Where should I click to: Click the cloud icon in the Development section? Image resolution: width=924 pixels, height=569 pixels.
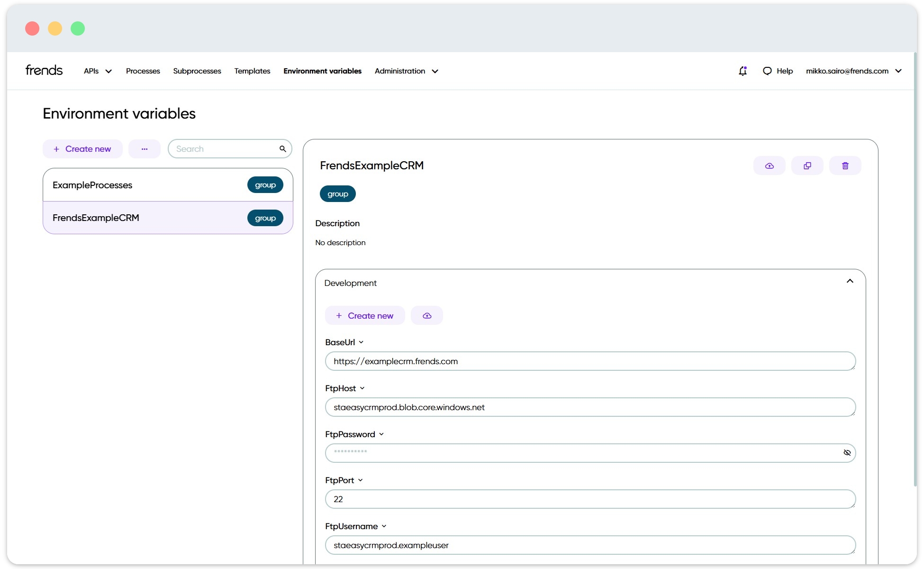click(426, 316)
